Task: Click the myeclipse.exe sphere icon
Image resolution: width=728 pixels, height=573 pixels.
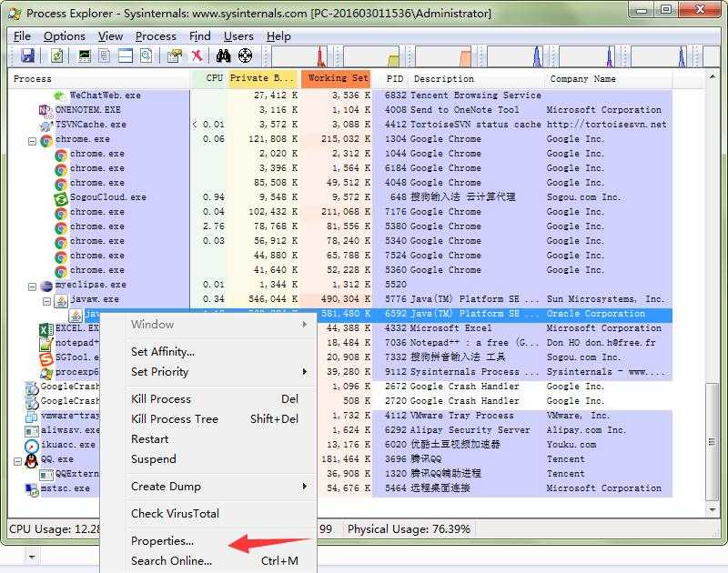Action: coord(46,285)
